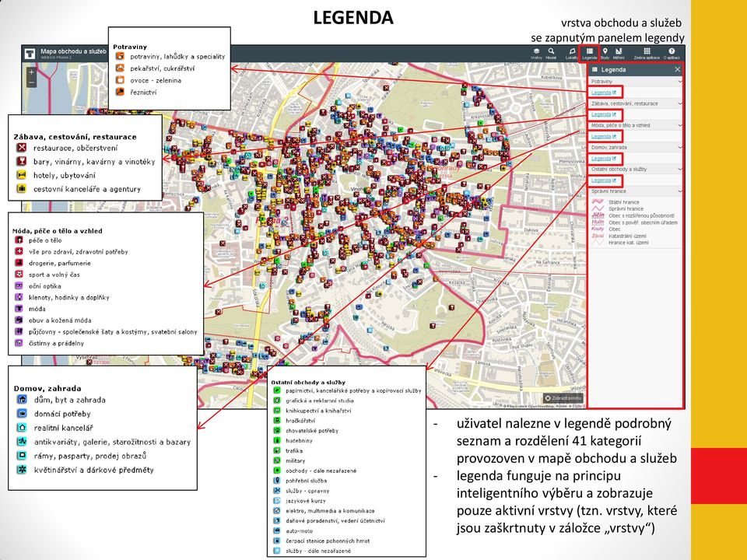Click the app logo beside Mapa obchodu a služeb
This screenshot has width=747, height=560.
click(30, 54)
